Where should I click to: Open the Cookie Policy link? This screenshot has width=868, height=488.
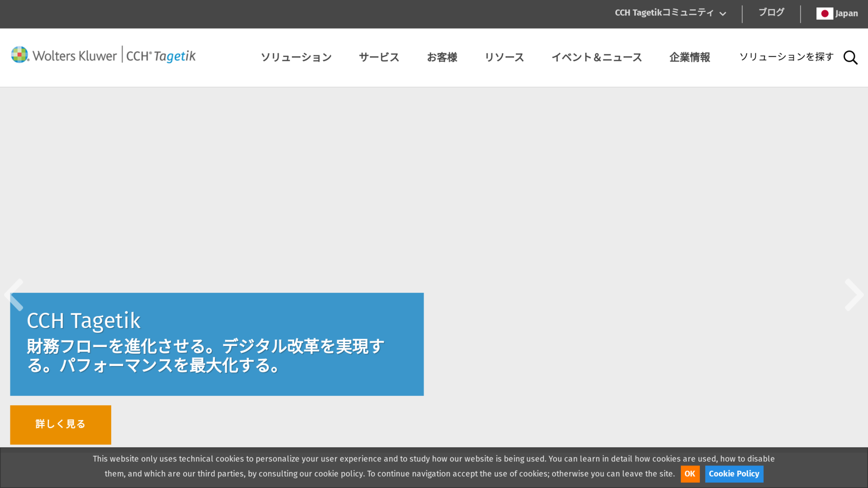[734, 474]
